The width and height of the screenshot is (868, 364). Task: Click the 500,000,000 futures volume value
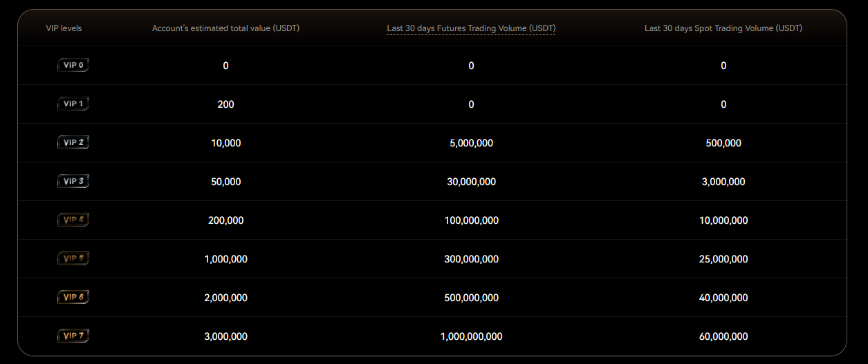[471, 298]
